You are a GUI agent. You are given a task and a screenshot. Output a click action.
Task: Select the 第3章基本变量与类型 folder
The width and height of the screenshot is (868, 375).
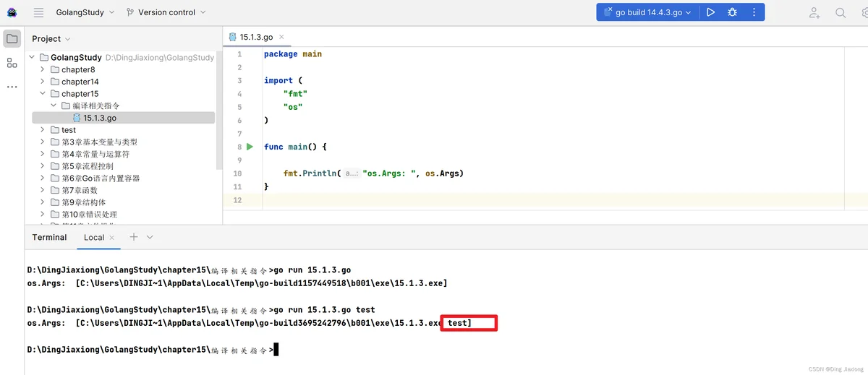pos(99,142)
